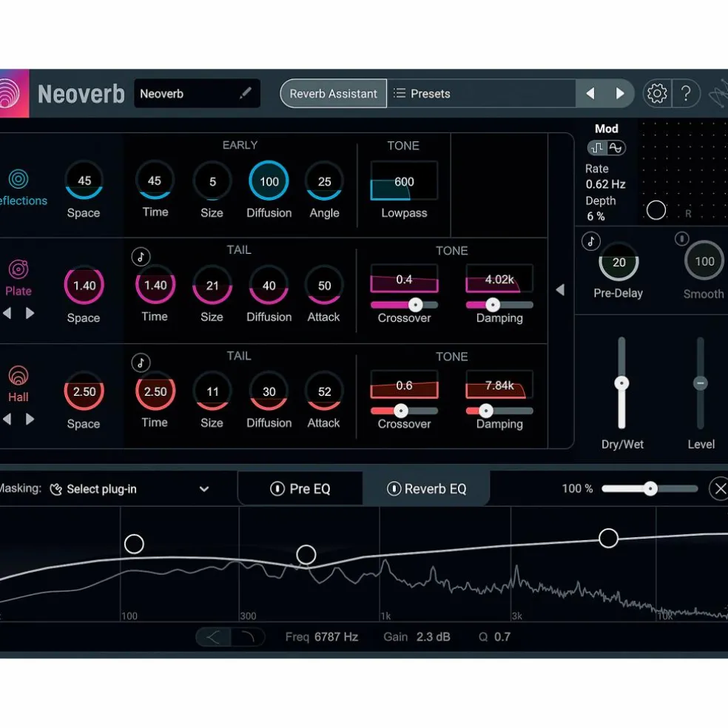Click the Plate Attack knob at 50
This screenshot has width=728, height=728.
tap(324, 285)
